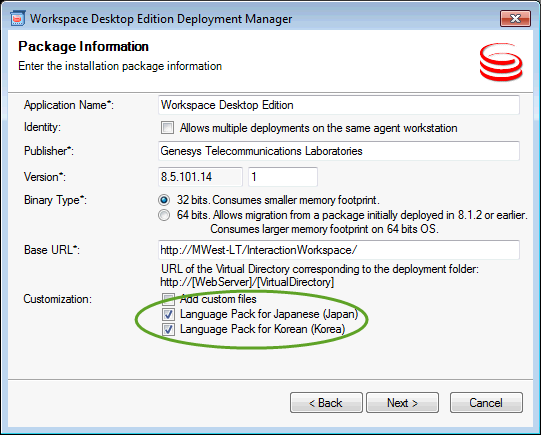Image resolution: width=541 pixels, height=435 pixels.
Task: Click the version revision field containing 1
Action: click(283, 177)
